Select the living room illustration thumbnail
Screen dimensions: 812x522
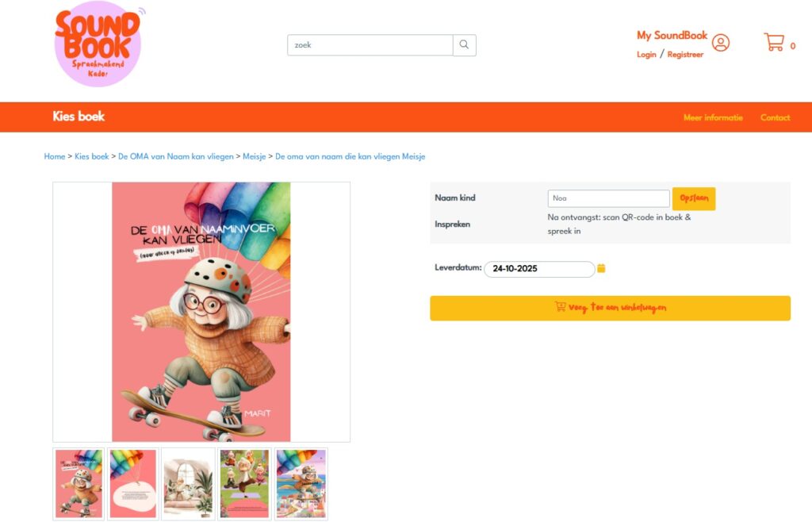(189, 484)
